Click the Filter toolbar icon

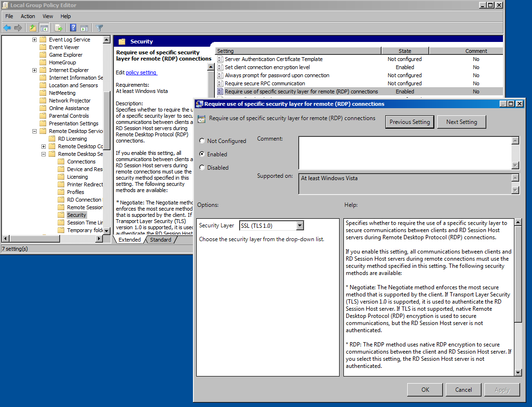[99, 28]
